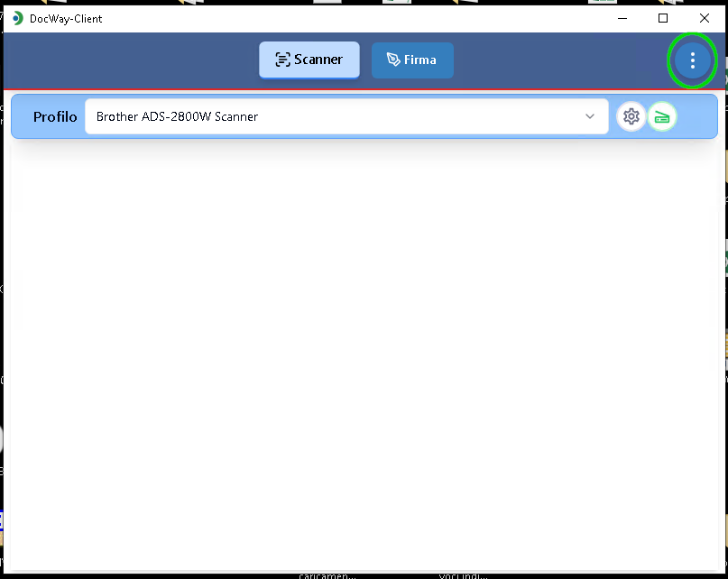This screenshot has width=728, height=579.
Task: Click the Profilo label
Action: coord(55,116)
